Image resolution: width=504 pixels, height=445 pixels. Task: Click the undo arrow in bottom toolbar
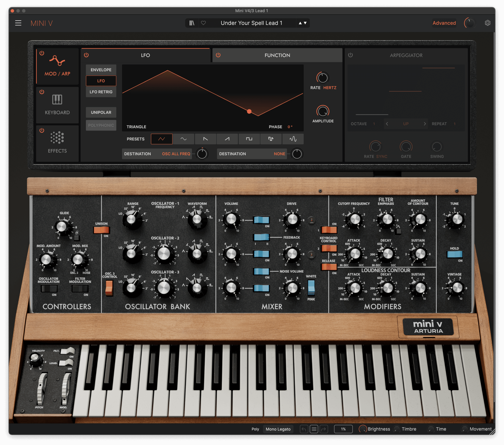304,429
